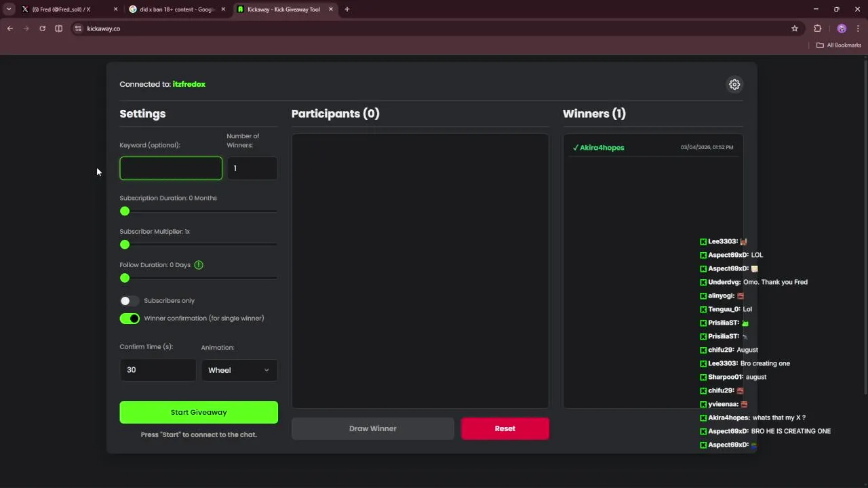
Task: Open the Chrome three-dot menu
Action: click(859, 28)
